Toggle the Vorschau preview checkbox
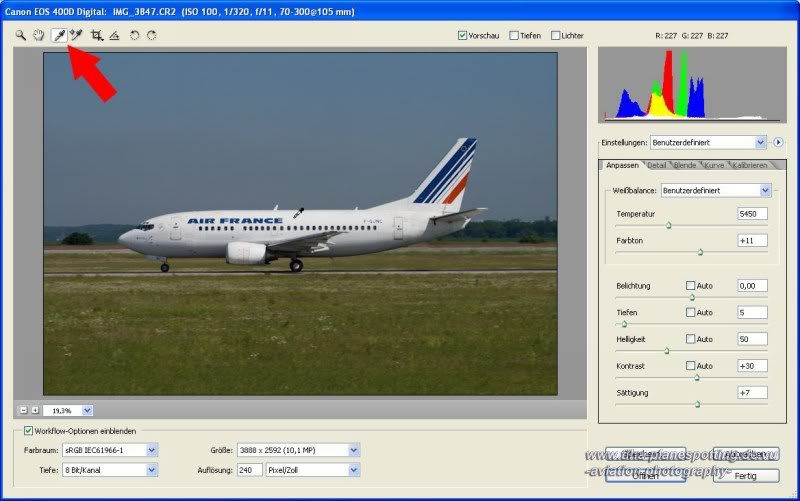This screenshot has width=800, height=501. tap(462, 35)
